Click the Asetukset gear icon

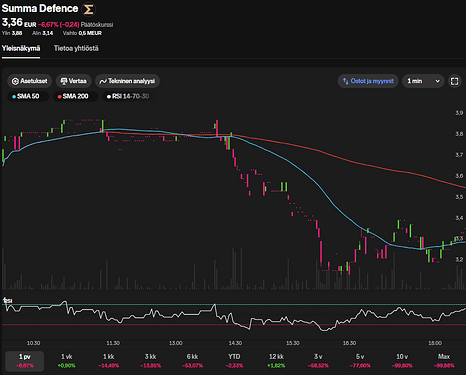(x=15, y=81)
